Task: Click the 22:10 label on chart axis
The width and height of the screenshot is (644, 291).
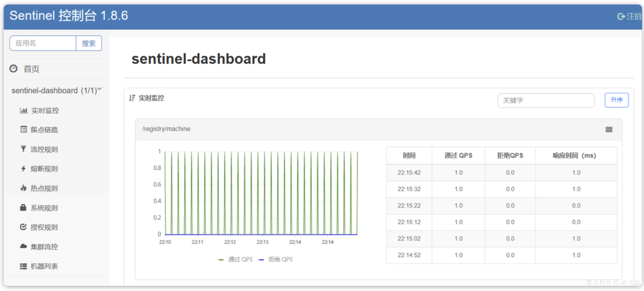Action: 165,242
